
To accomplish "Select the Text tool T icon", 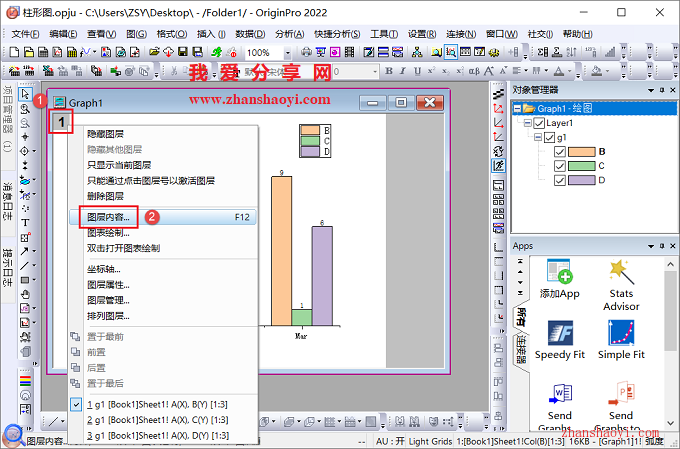I will 25,223.
